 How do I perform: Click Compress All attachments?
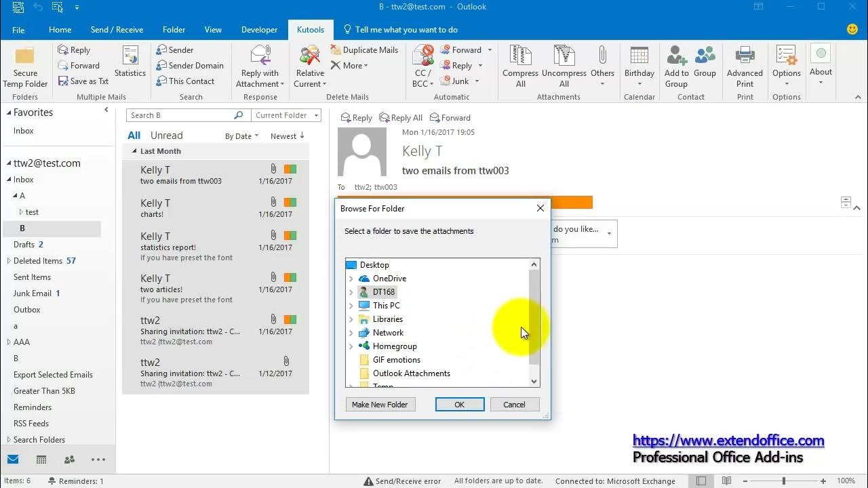click(x=520, y=67)
